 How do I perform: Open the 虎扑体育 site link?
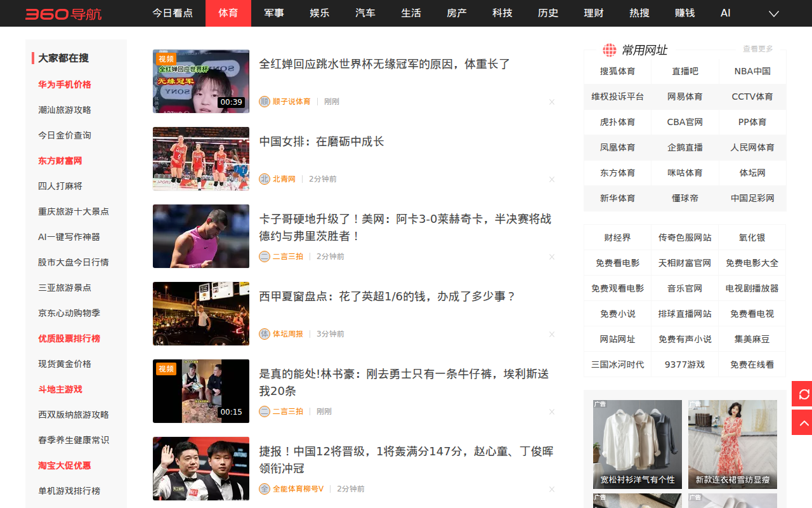pos(617,122)
